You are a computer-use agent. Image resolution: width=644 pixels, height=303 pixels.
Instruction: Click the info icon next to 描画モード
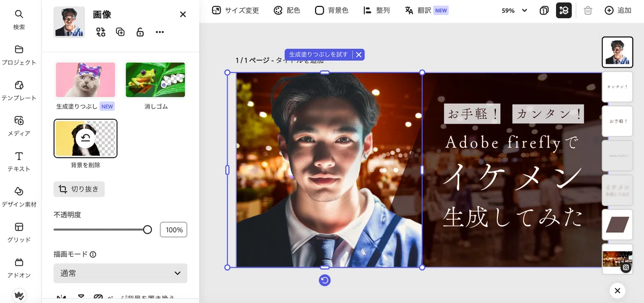[x=93, y=254]
